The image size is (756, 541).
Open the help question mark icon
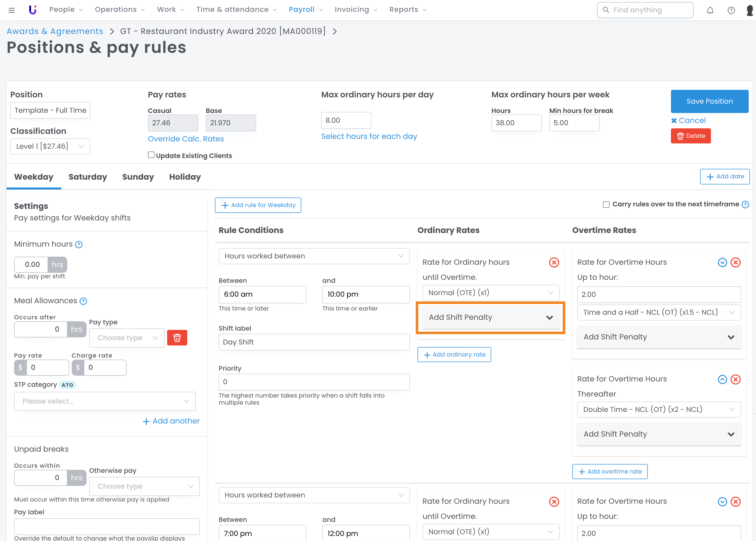(x=731, y=10)
